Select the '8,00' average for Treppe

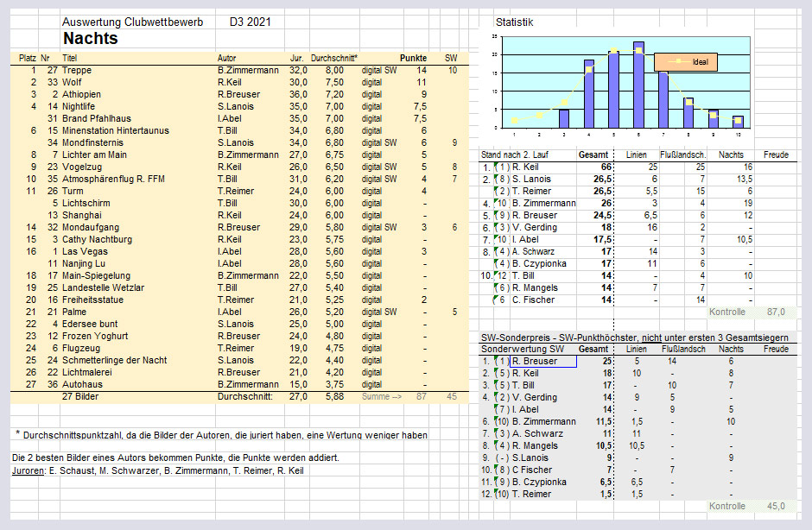tap(334, 71)
